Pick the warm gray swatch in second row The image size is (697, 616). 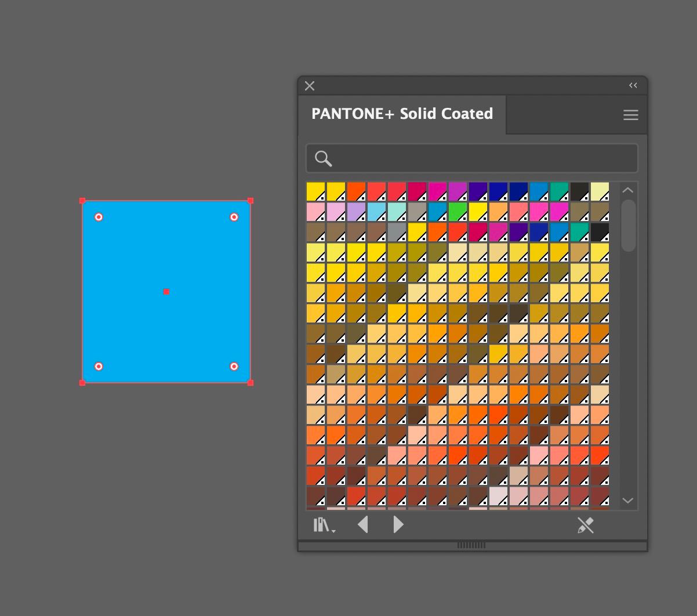coord(418,212)
